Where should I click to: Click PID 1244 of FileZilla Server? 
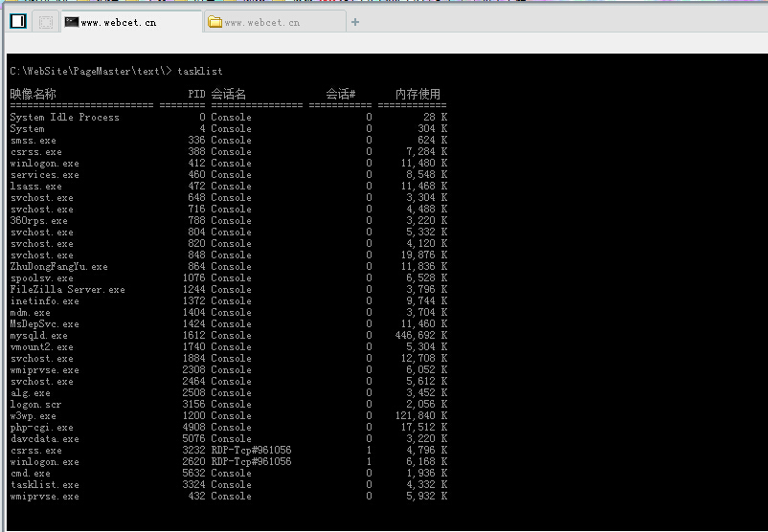click(194, 290)
